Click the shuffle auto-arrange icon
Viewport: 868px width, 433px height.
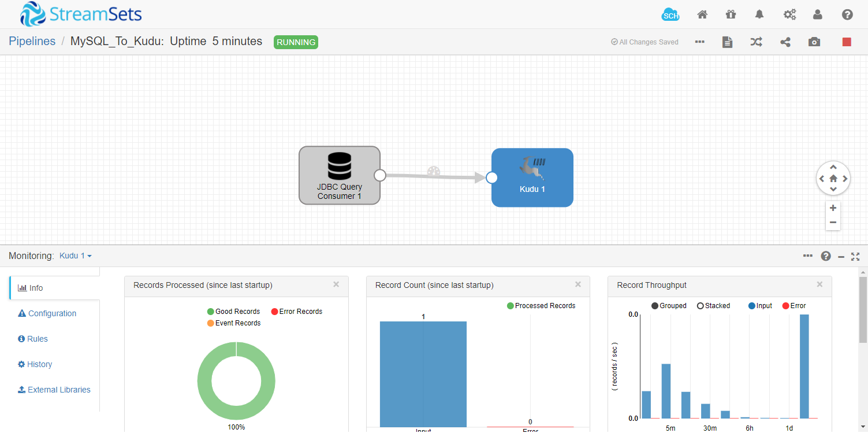756,42
